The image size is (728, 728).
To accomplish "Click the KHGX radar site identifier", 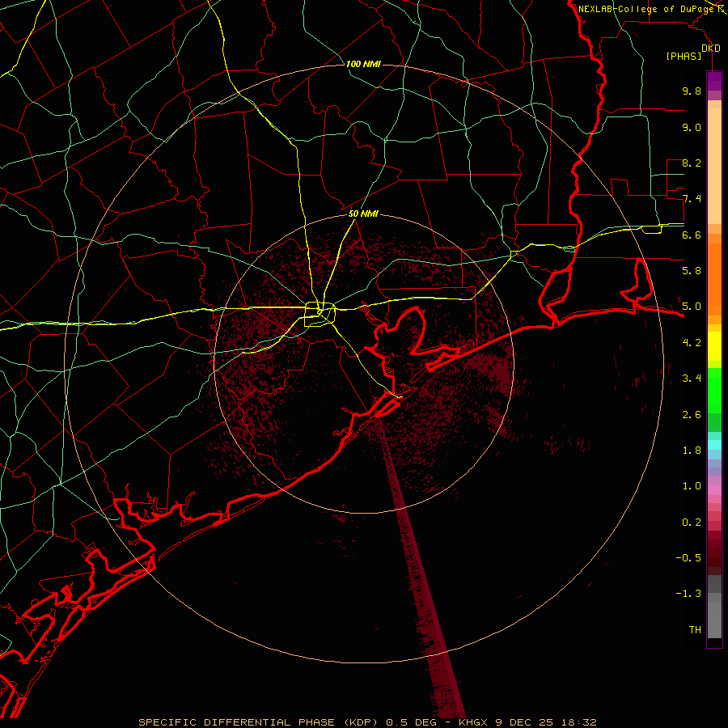I will 473,722.
